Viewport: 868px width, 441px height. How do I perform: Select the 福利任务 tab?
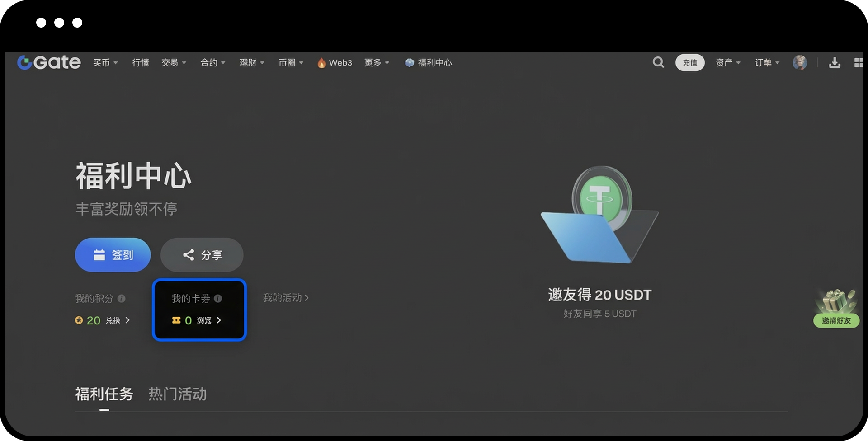pyautogui.click(x=104, y=394)
